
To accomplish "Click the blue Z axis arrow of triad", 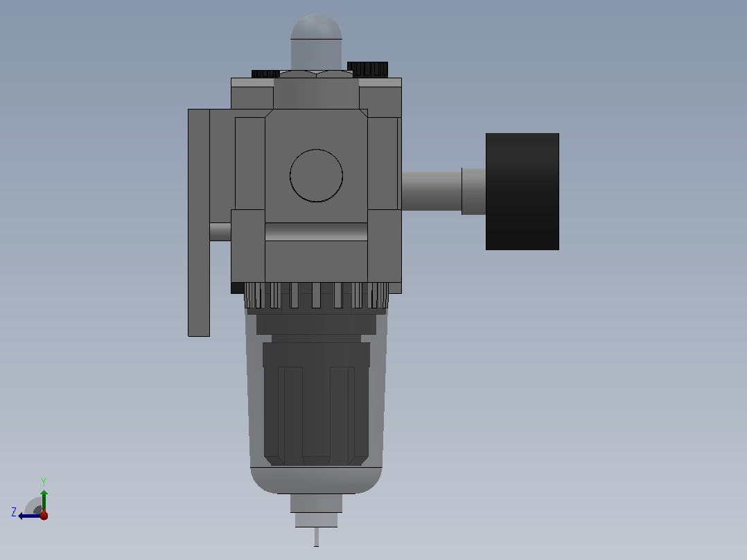I will click(x=28, y=516).
